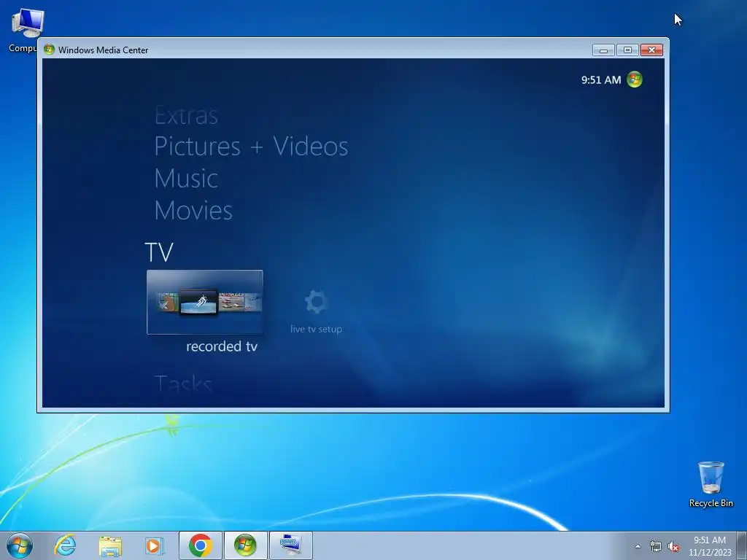Select the Music menu item
This screenshot has width=747, height=560.
tap(186, 179)
